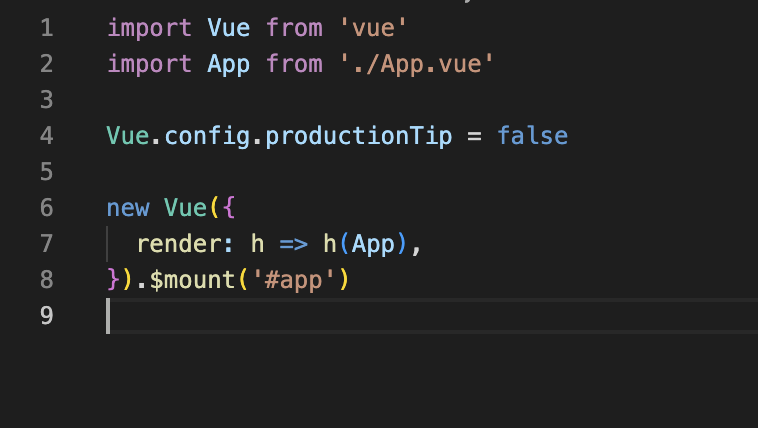
Task: Click line number 7 in the gutter
Action: click(x=47, y=243)
